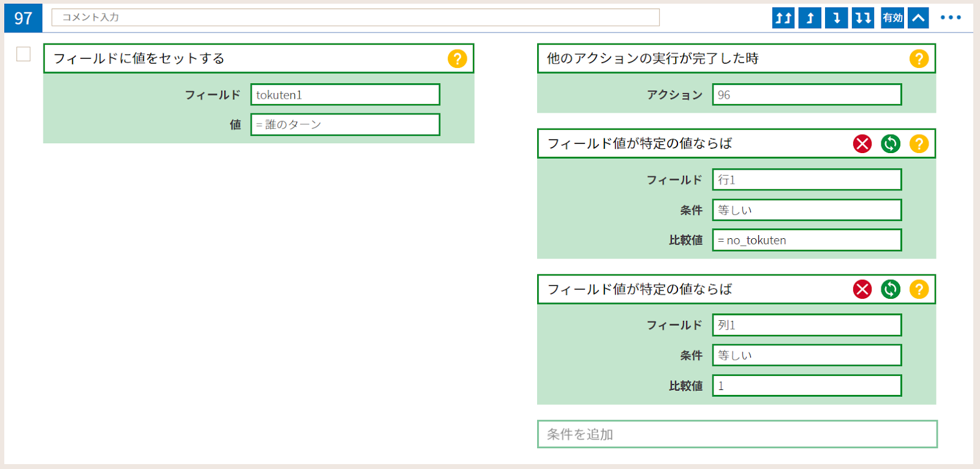Click the フィールド input showing 行1
Image resolution: width=980 pixels, height=469 pixels.
807,180
